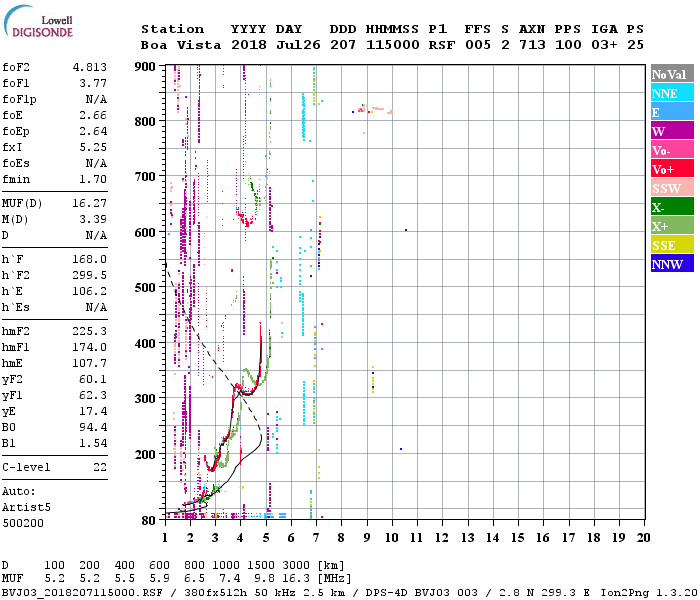700x600 pixels.
Task: Click the Lowell Digisonde logo
Action: (38, 21)
